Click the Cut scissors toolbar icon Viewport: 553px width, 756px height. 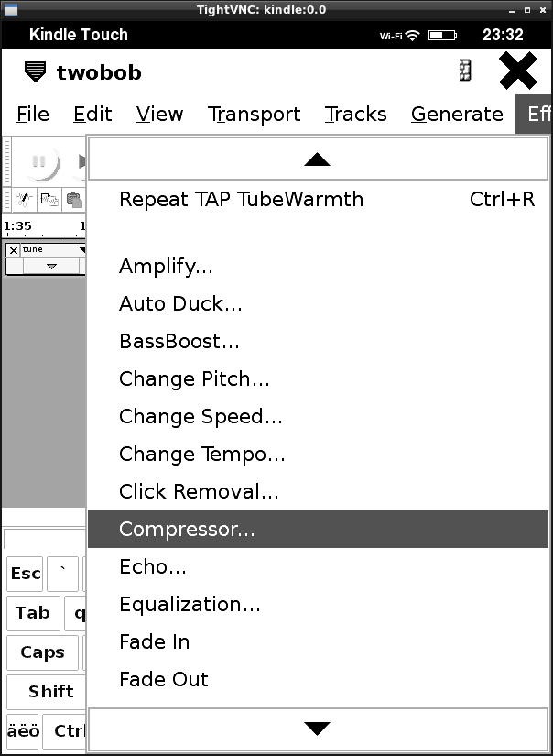(24, 199)
